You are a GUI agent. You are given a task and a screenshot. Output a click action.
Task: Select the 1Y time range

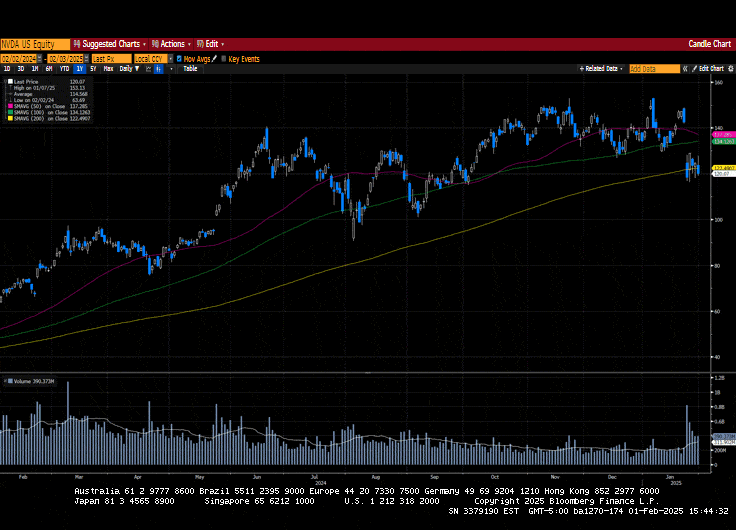tap(79, 68)
